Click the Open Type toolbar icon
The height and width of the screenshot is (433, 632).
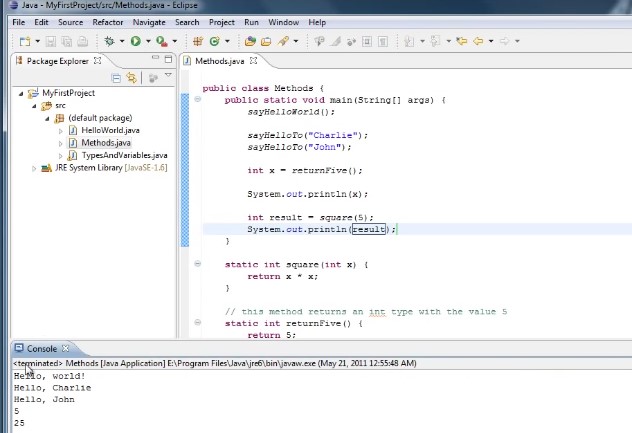251,41
